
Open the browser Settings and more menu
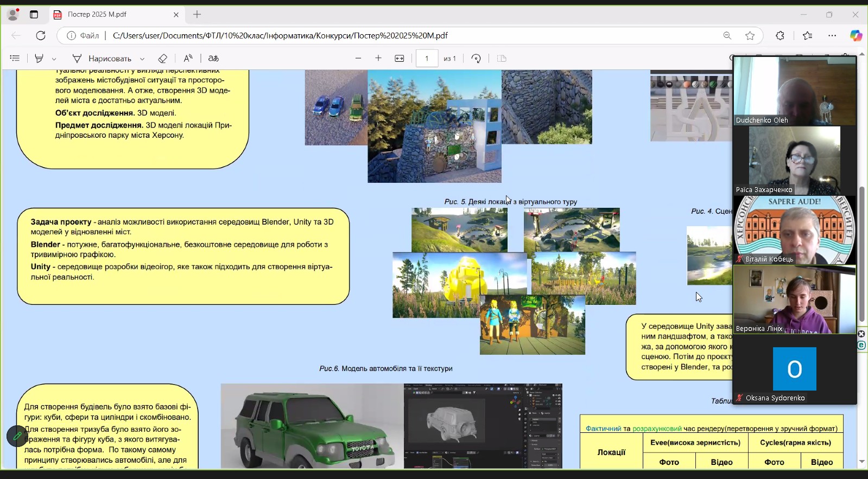click(x=832, y=36)
